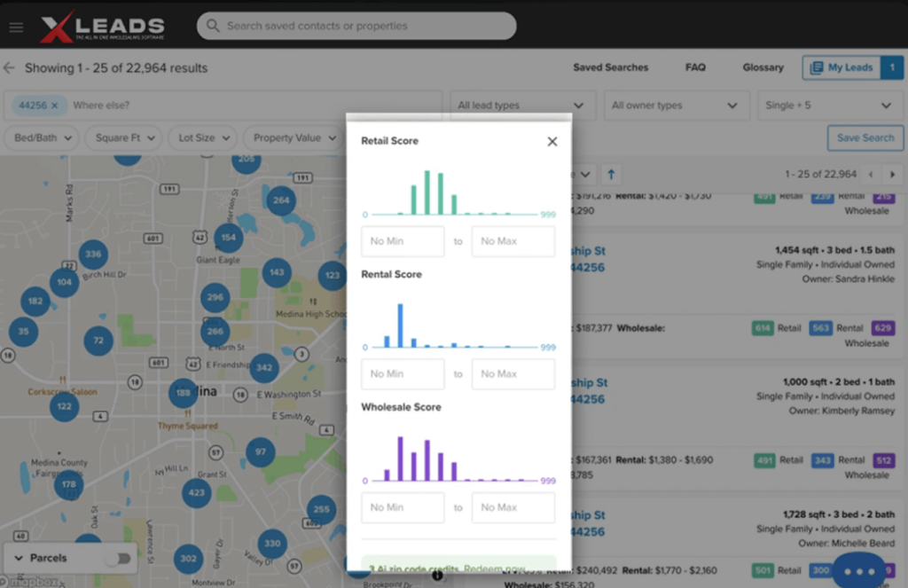The width and height of the screenshot is (908, 588).
Task: Expand the Parcels panel chevron
Action: click(x=19, y=559)
